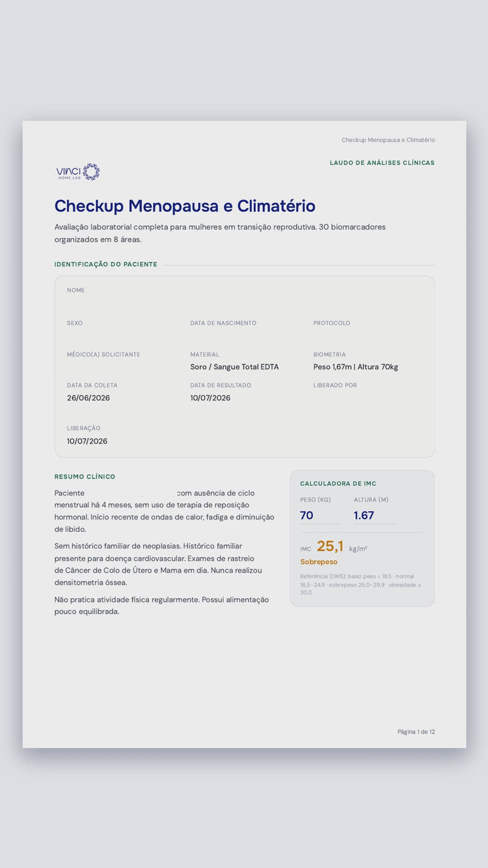Screen dimensions: 488x868
Task: Click the Protocolo field label
Action: pos(332,323)
